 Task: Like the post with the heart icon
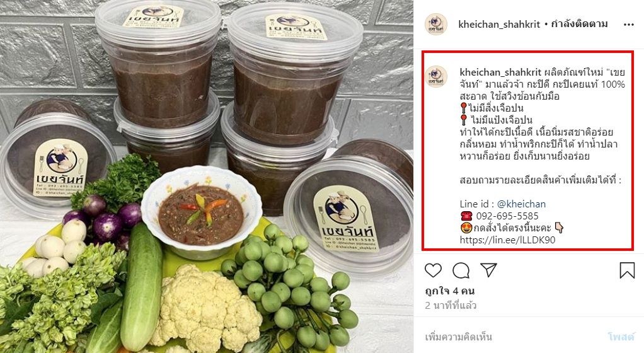(x=433, y=270)
